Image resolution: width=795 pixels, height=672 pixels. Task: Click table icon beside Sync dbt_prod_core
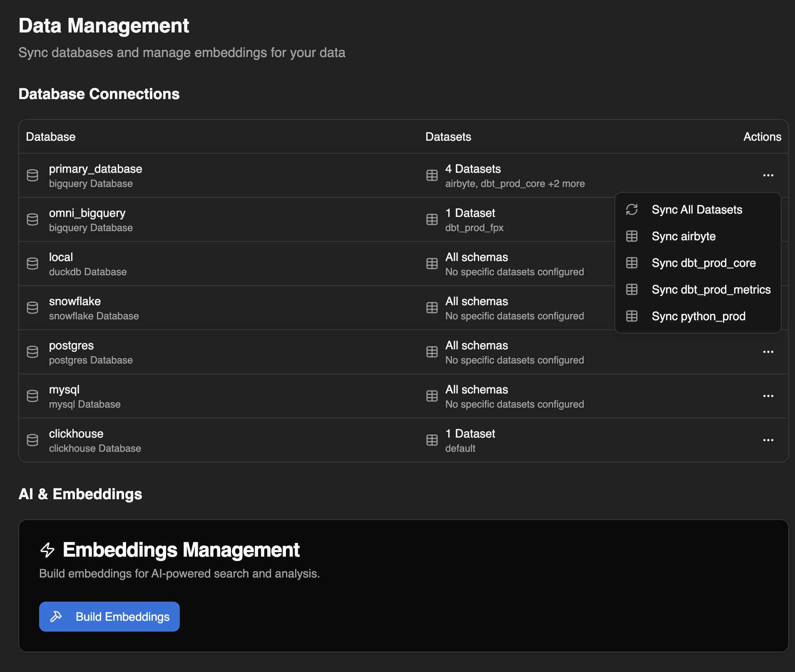click(x=632, y=263)
